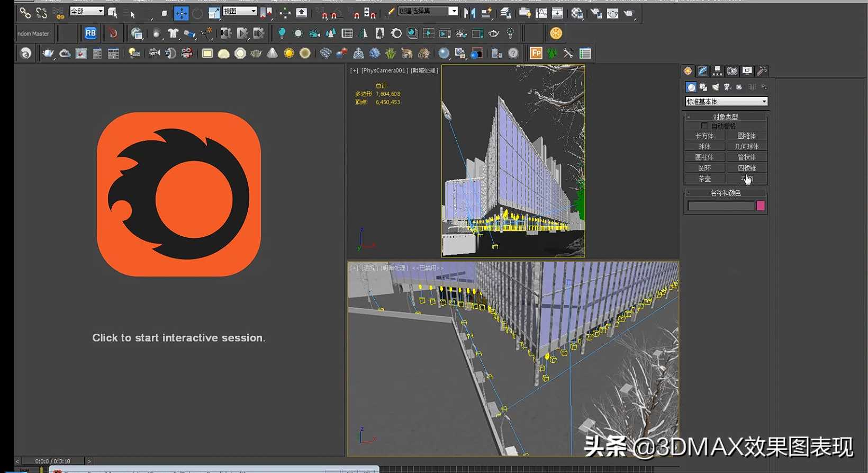Click the Rendered Frame Window teapot icon
868x473 pixels.
coord(612,13)
